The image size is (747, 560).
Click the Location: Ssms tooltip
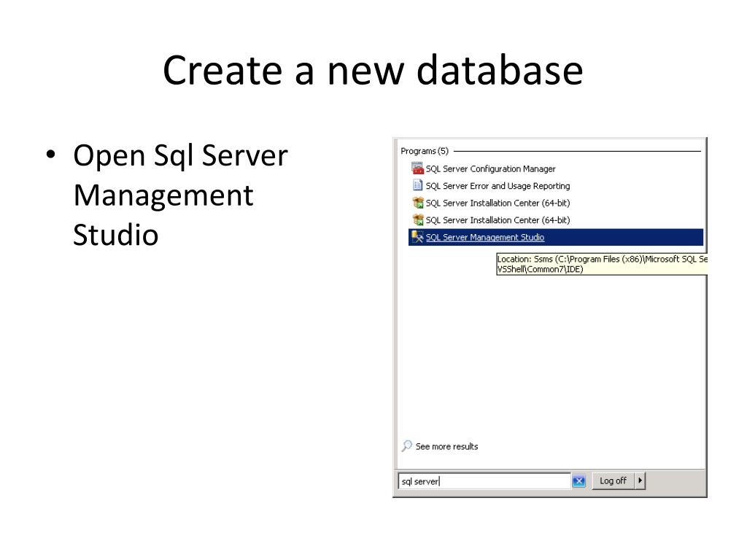point(601,264)
